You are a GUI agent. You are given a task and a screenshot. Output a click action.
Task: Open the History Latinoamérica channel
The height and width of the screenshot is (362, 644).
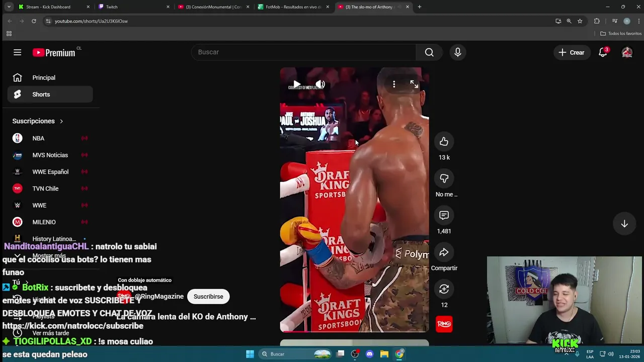50,239
